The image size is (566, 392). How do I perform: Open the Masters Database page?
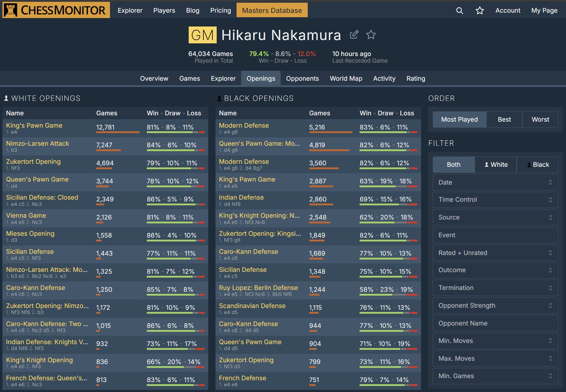pyautogui.click(x=272, y=9)
